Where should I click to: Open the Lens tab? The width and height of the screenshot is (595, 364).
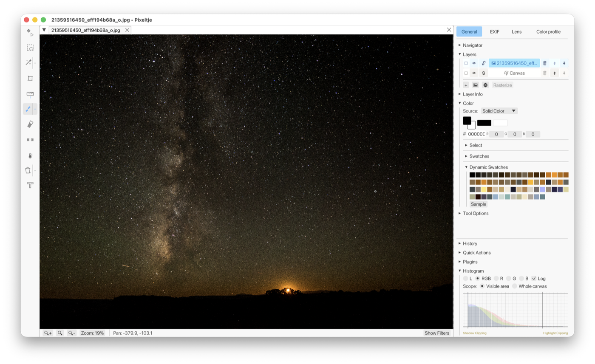coord(516,32)
